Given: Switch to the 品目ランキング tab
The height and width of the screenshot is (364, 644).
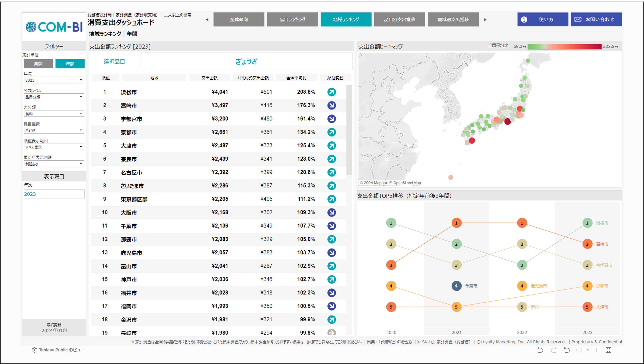Looking at the screenshot, I should pos(292,20).
